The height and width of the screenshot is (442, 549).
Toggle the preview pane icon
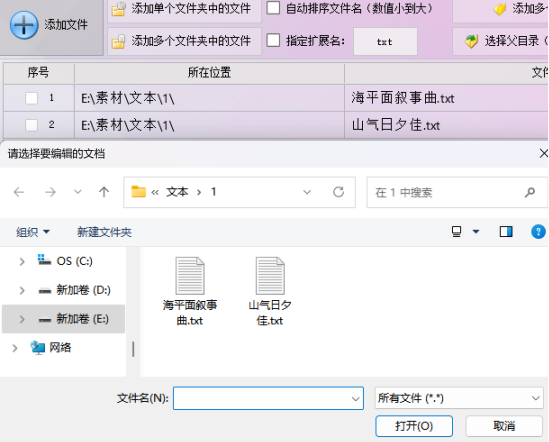click(x=506, y=232)
